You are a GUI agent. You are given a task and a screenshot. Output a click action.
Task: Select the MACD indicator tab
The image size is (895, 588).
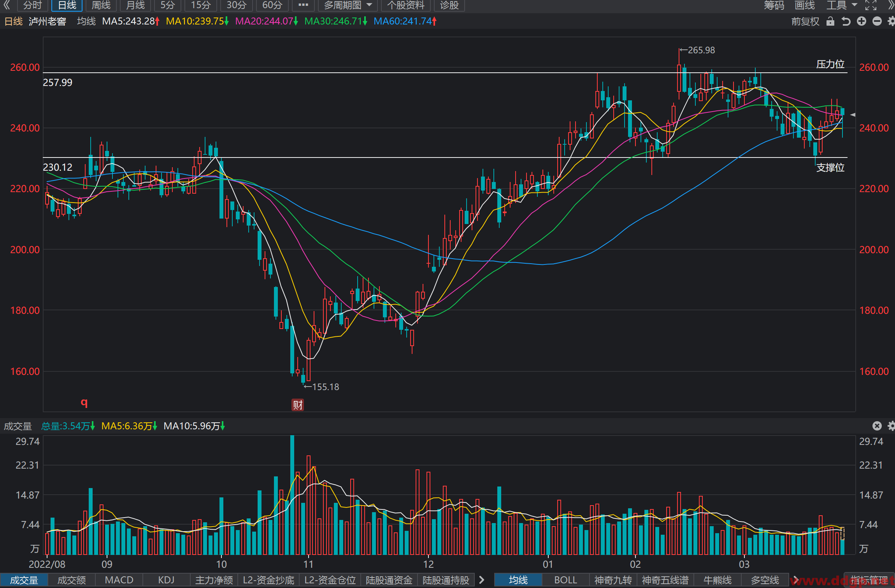coord(119,580)
